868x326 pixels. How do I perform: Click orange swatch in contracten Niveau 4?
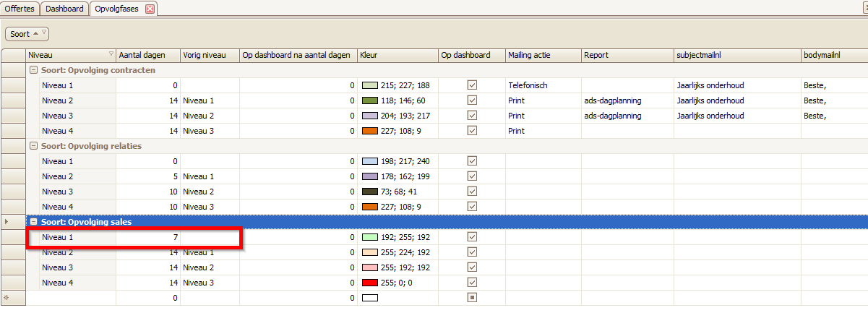click(x=370, y=131)
